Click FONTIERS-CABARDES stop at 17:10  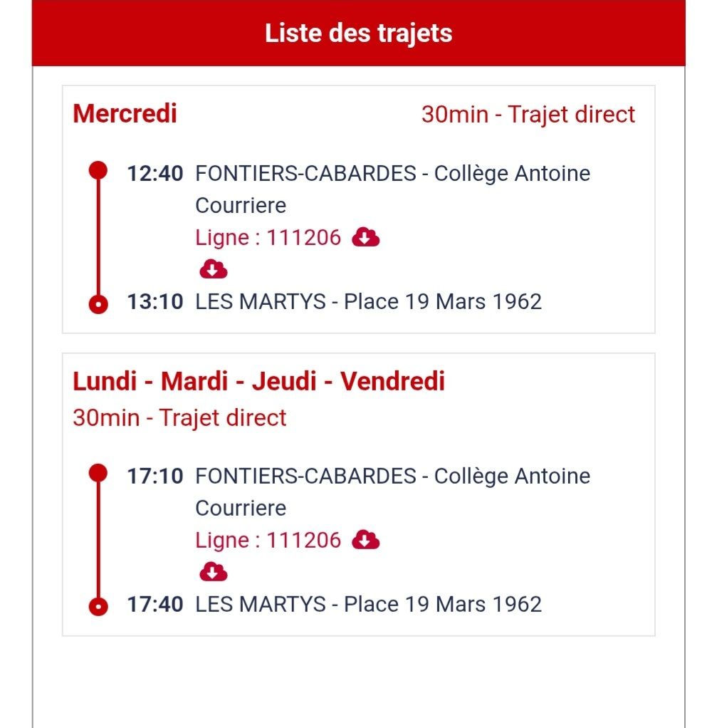pyautogui.click(x=392, y=492)
